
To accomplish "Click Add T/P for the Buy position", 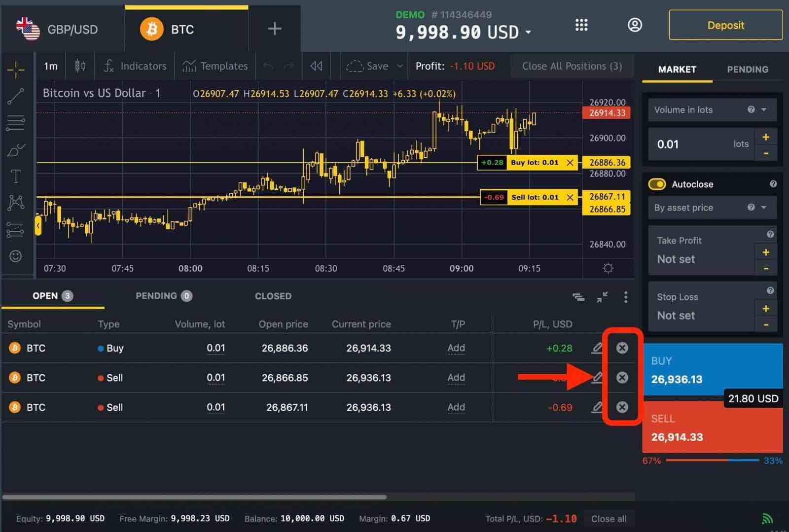I will pos(456,348).
